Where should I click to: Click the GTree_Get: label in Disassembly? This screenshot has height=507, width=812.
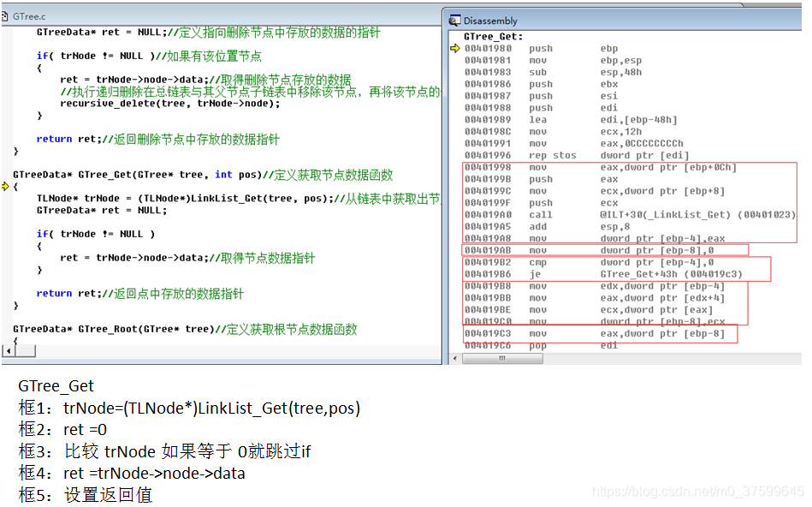(x=493, y=36)
